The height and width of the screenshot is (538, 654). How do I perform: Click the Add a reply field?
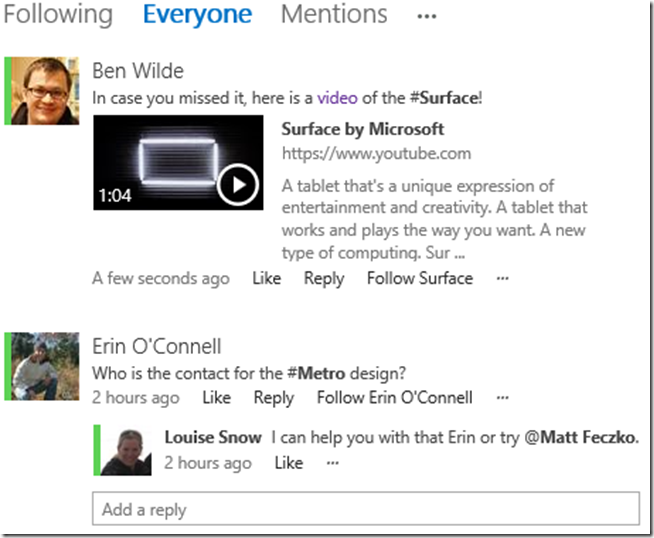pos(365,509)
